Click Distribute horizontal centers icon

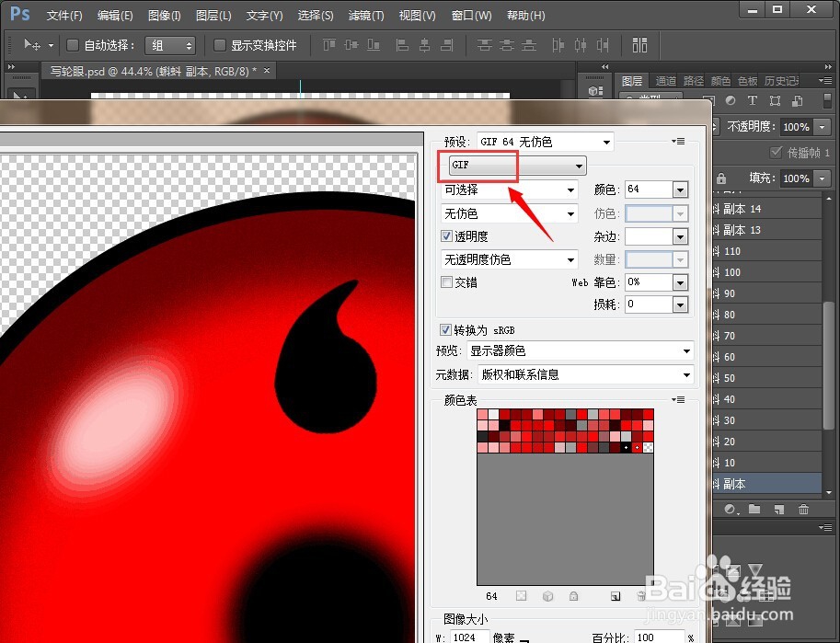click(x=581, y=45)
